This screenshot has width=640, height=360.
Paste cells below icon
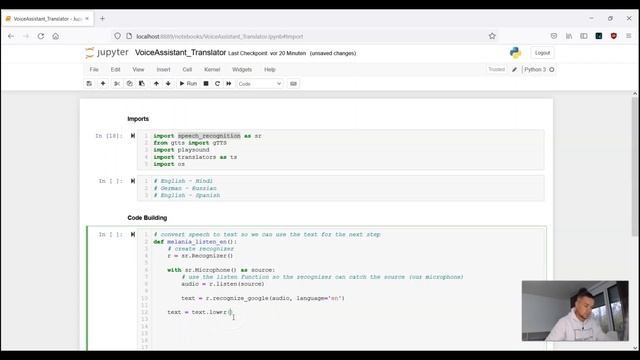(142, 84)
